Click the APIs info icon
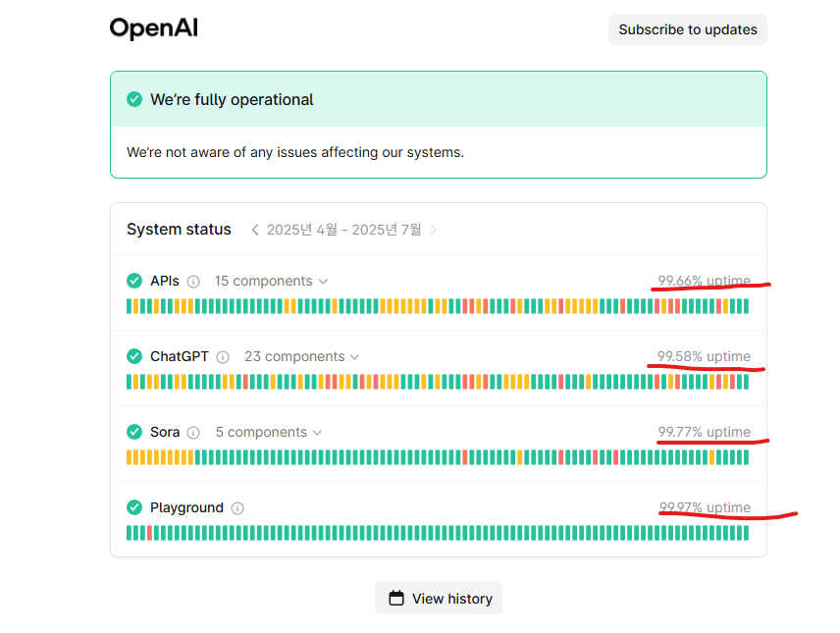Screen dimensions: 840x633 pos(193,282)
